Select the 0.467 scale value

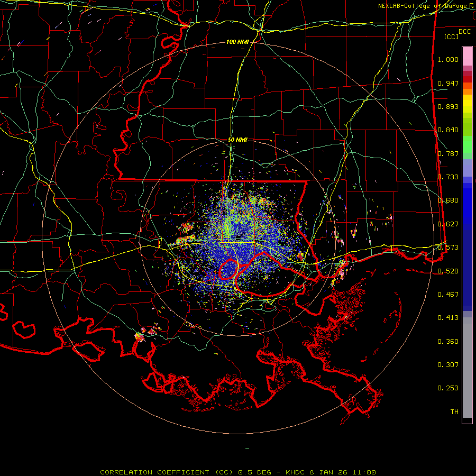point(448,295)
